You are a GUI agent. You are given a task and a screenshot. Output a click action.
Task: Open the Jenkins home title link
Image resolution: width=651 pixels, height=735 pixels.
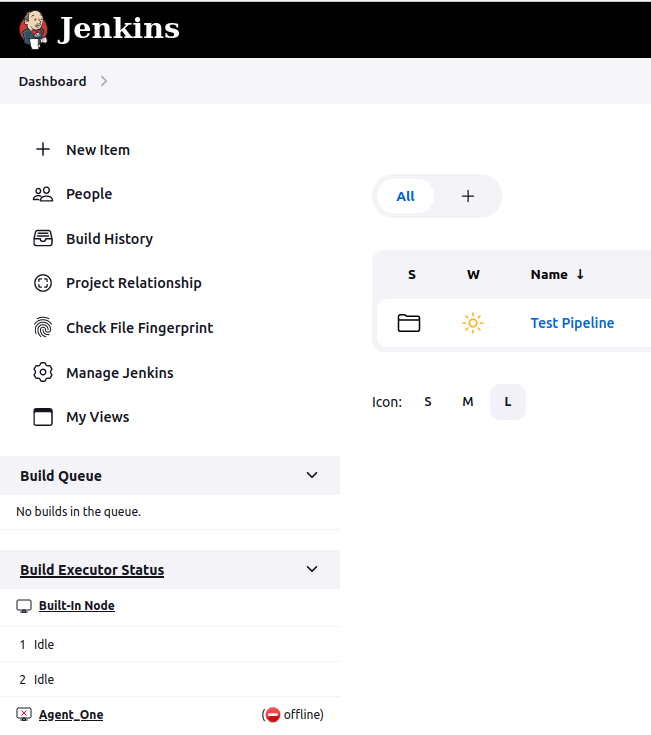118,29
